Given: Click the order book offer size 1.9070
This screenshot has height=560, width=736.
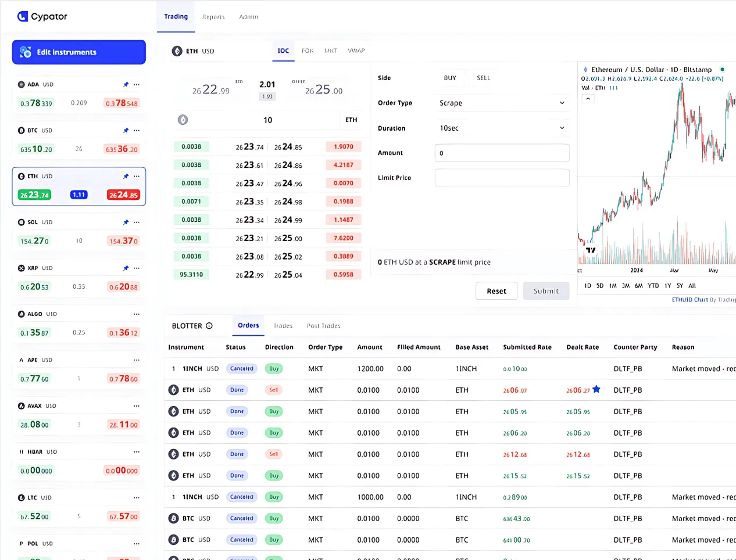Looking at the screenshot, I should pos(344,147).
